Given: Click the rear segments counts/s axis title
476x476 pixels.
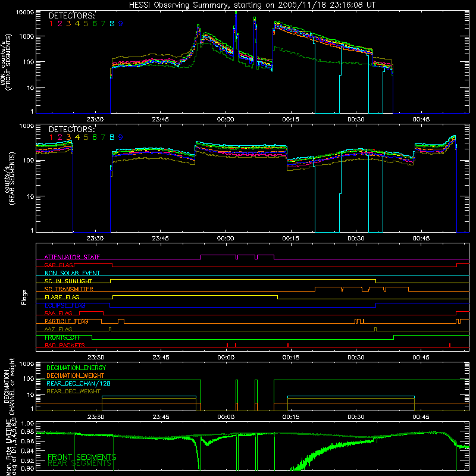Looking at the screenshot, I should (10, 179).
